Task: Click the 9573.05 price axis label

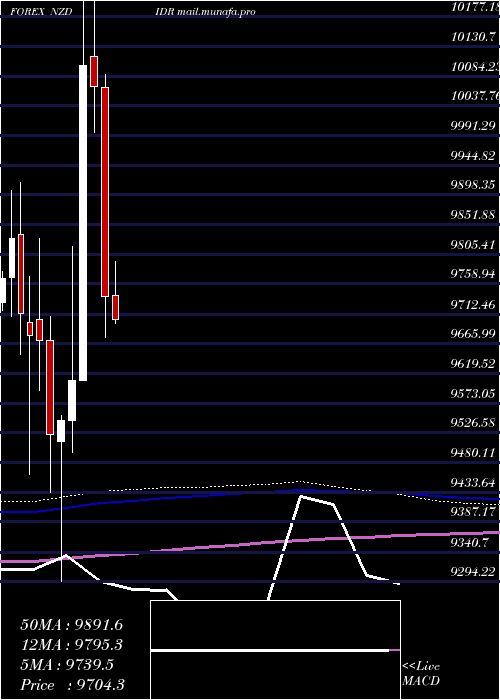Action: [x=473, y=393]
